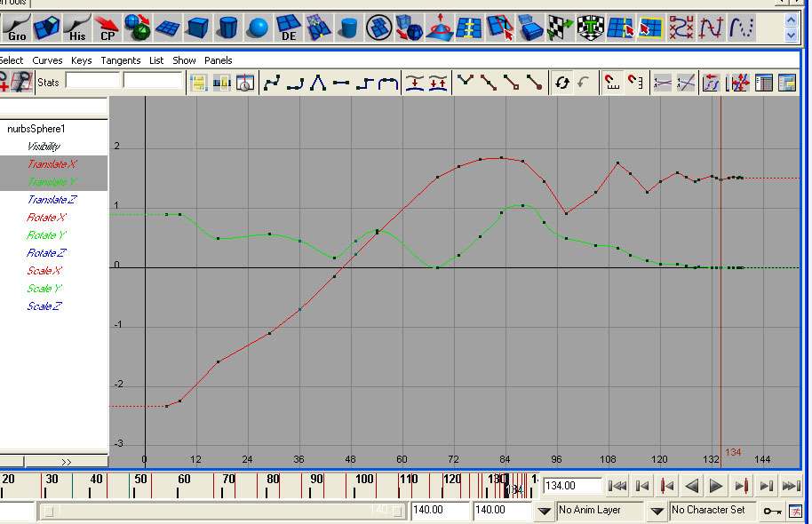Click the grid with yellow edge loop shelf icon
The height and width of the screenshot is (524, 812).
click(469, 28)
